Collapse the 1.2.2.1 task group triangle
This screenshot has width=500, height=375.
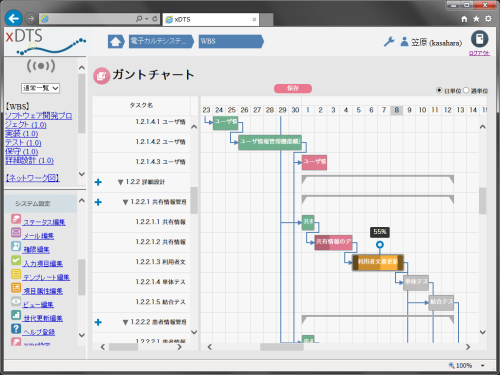(125, 202)
